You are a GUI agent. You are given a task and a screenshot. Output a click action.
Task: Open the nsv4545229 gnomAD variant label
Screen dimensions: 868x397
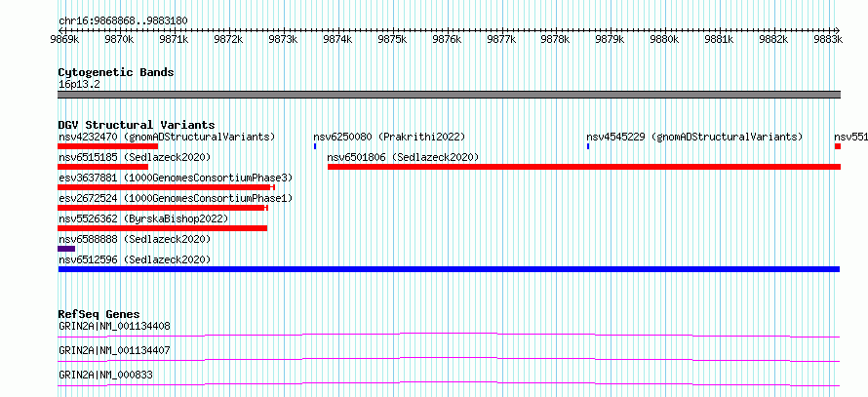pyautogui.click(x=694, y=137)
